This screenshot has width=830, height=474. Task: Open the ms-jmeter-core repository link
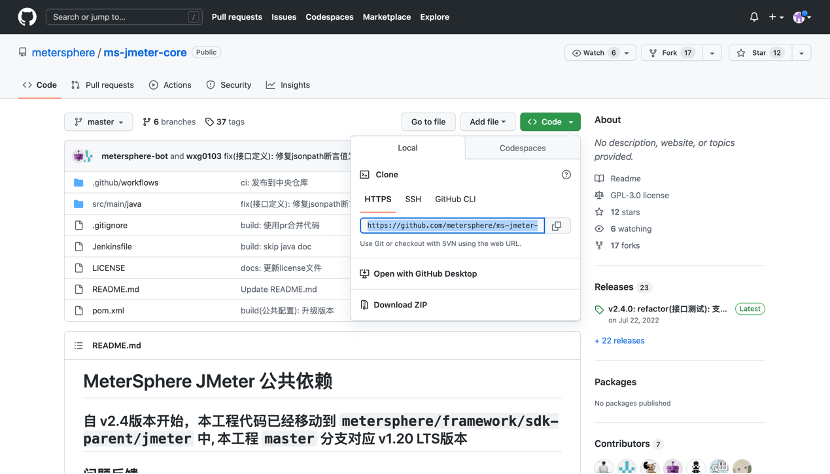coord(145,52)
